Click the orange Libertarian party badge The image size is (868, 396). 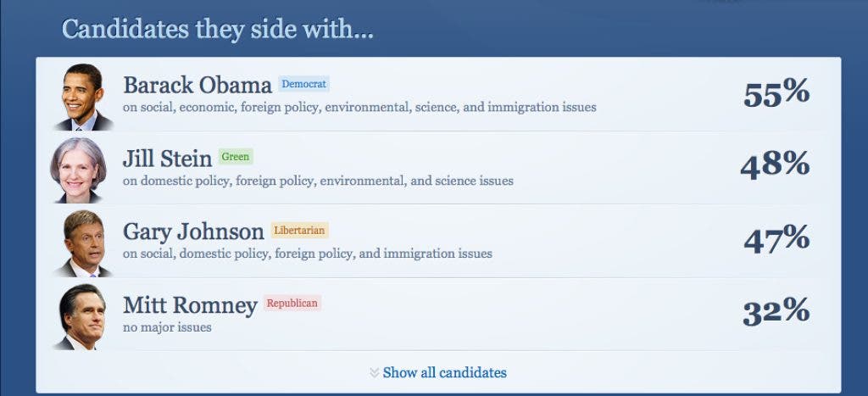(299, 230)
